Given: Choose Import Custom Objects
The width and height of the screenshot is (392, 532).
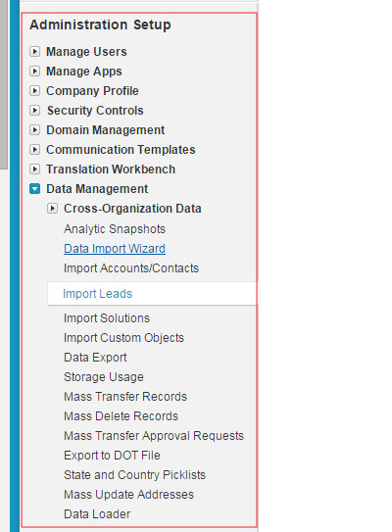Looking at the screenshot, I should (123, 338).
